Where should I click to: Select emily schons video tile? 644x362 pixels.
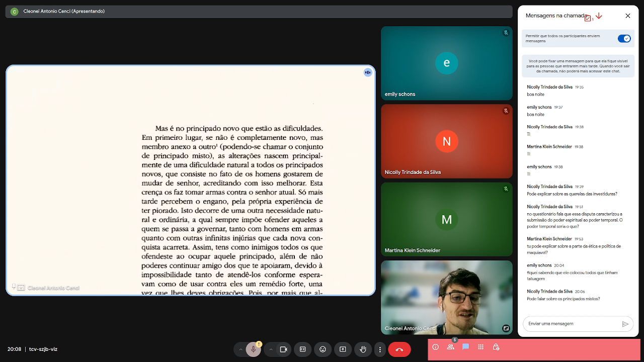click(447, 63)
